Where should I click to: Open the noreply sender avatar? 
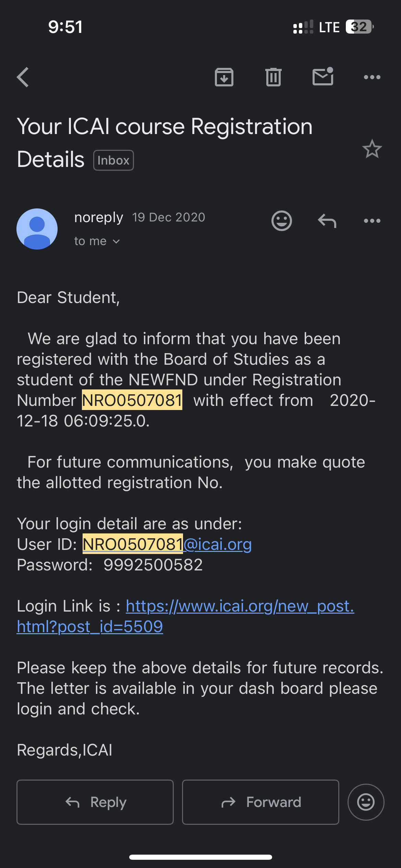click(x=37, y=229)
